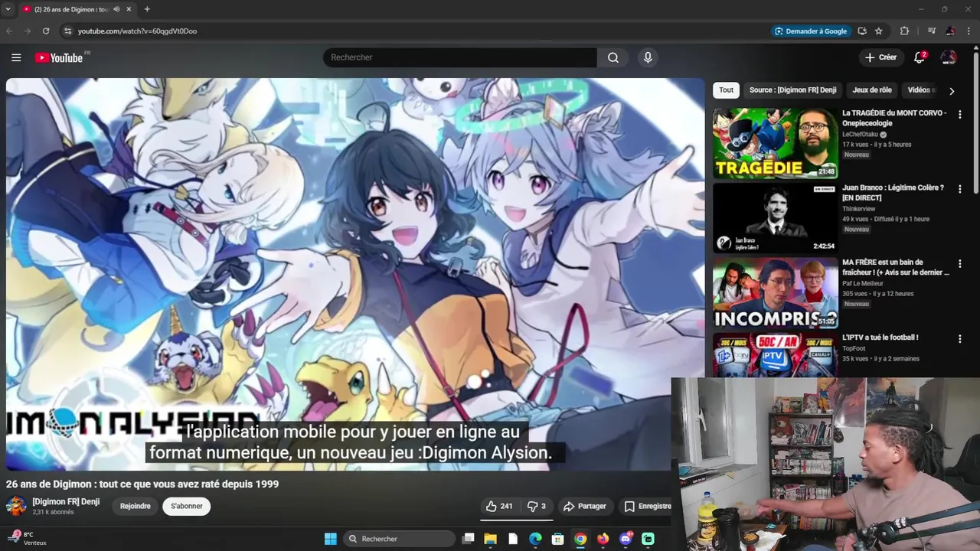Go to the YouTube home logo
The width and height of the screenshot is (980, 551).
click(x=59, y=57)
